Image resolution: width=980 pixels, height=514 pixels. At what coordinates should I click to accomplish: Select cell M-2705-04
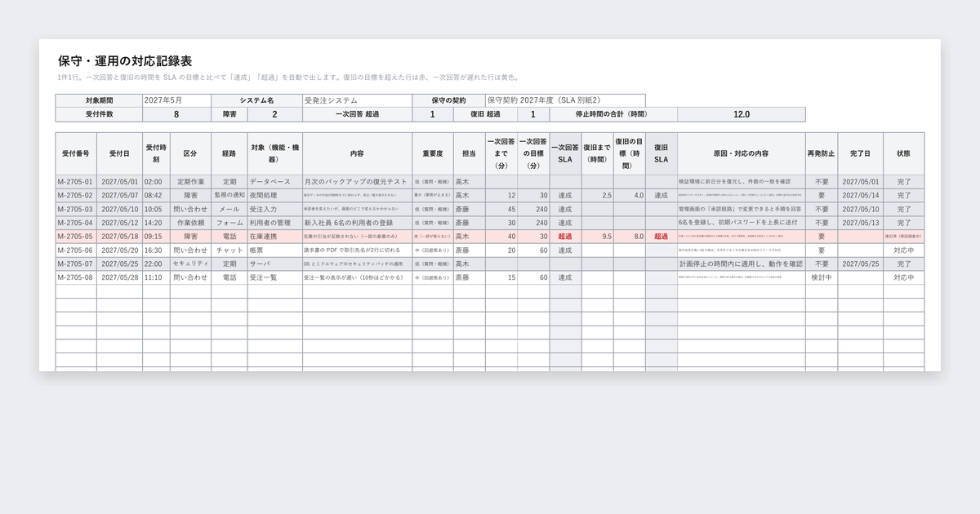(76, 223)
